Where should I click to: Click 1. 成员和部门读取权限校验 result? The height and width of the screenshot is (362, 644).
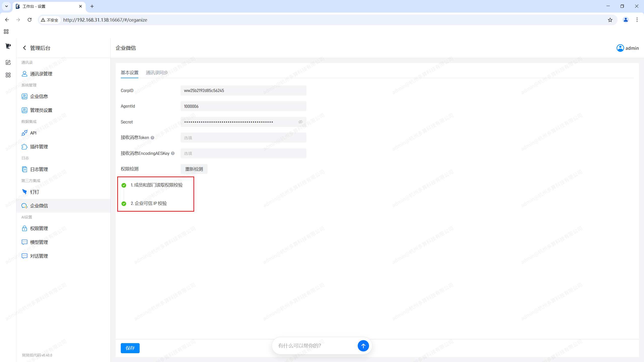(157, 185)
